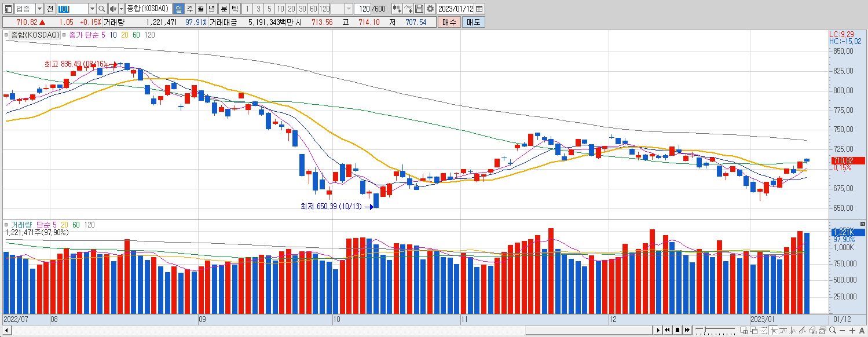Choose the 60 interval button
This screenshot has width=868, height=337.
[313, 9]
